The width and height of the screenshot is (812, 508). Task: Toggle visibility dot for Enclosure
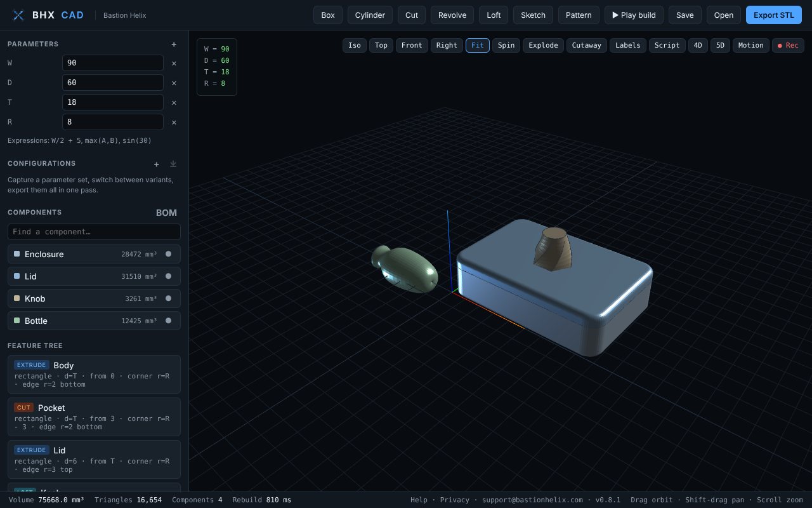168,254
